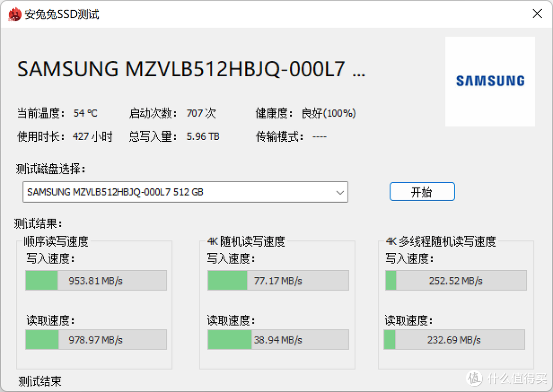553x392 pixels.
Task: Click the 传输模式 label
Action: tap(280, 137)
